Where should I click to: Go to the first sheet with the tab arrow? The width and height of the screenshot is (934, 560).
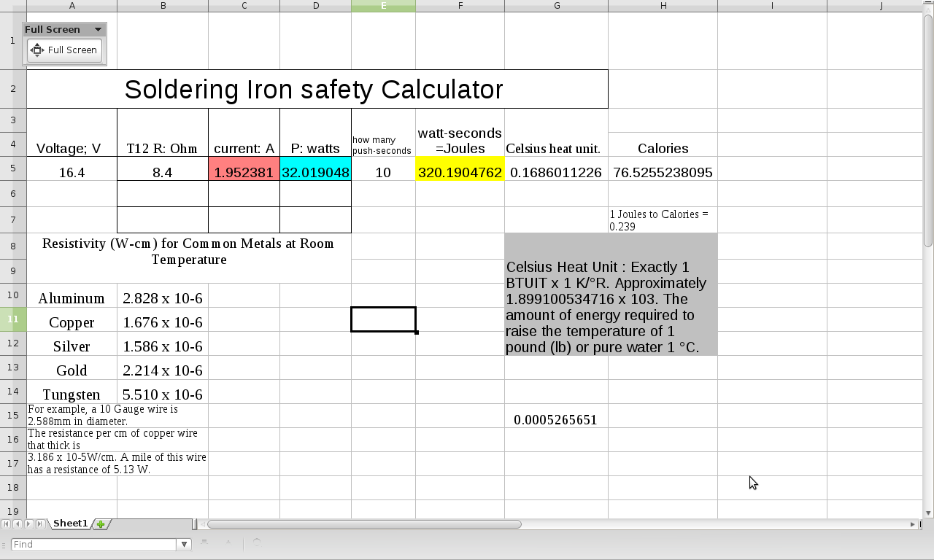tap(7, 524)
